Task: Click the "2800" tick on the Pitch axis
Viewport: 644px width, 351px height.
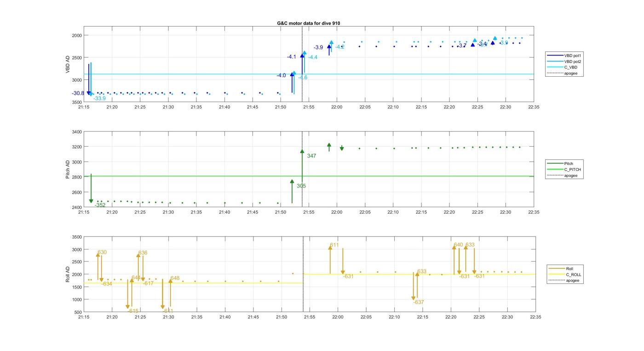Action: pos(76,177)
